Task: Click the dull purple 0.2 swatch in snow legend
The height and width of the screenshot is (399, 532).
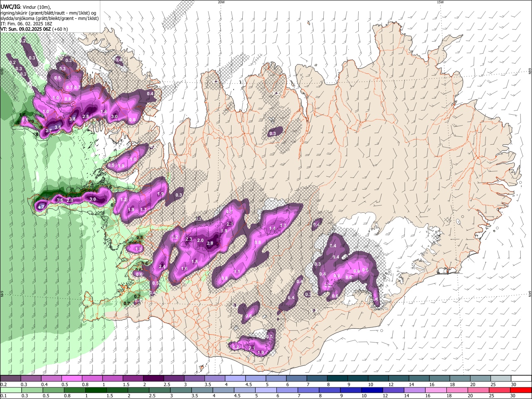Action: pyautogui.click(x=10, y=378)
